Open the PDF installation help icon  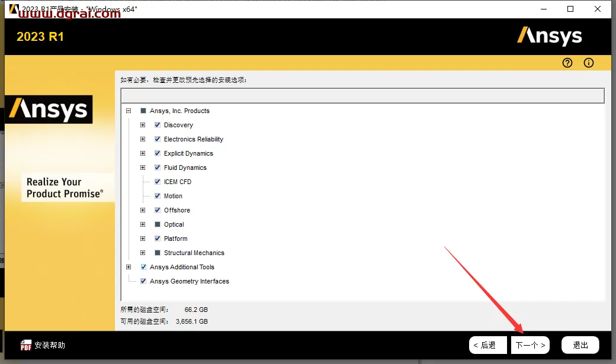(25, 345)
